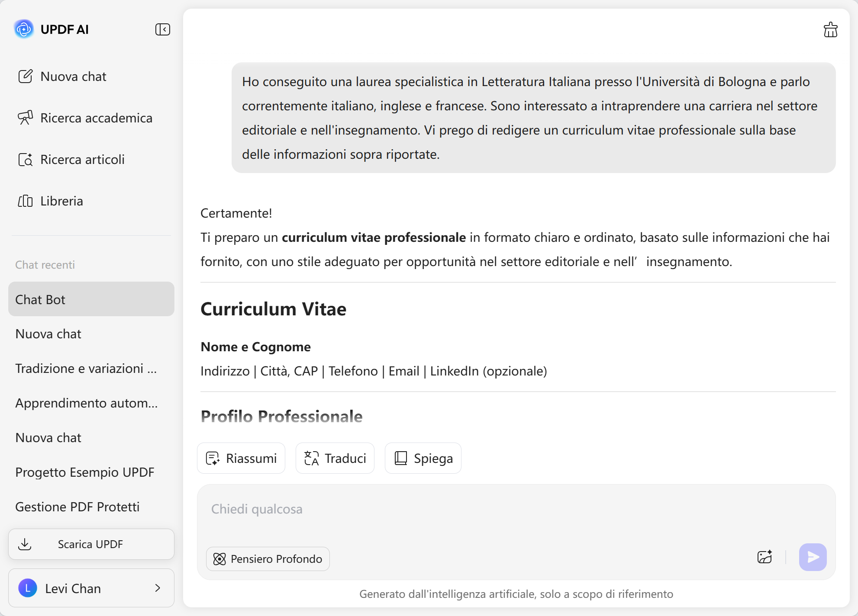Screen dimensions: 858x616
Task: Expand Levi Chan account chevron
Action: pos(158,588)
